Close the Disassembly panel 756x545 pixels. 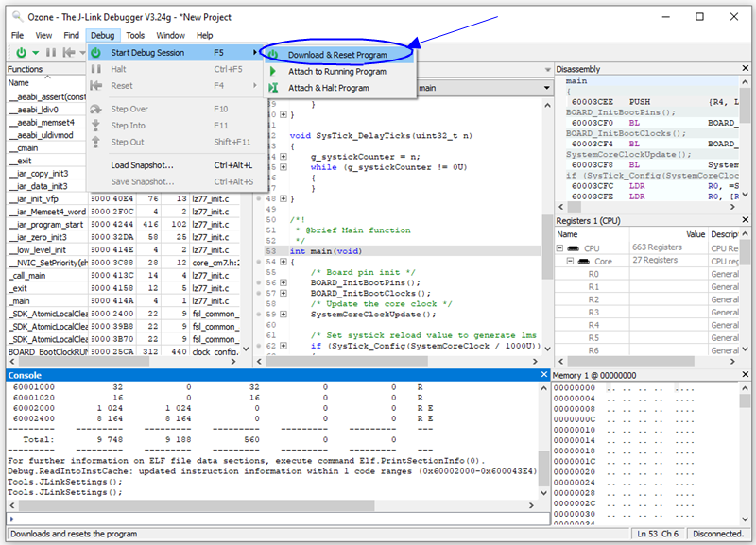(747, 69)
